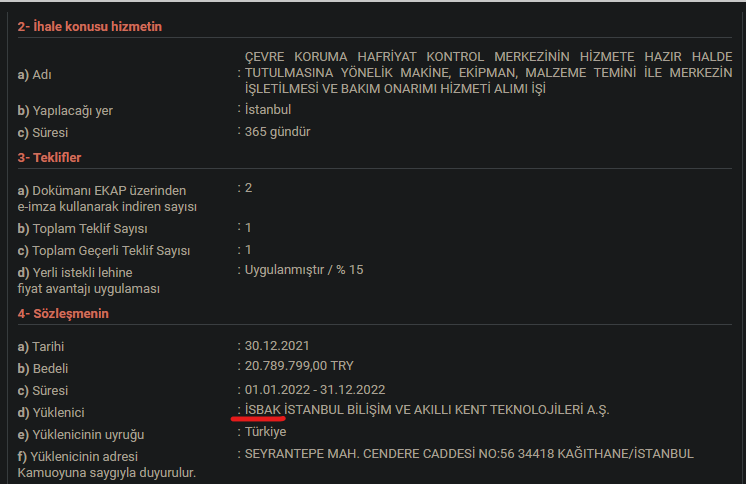746x484 pixels.
Task: Click the 'Kamuoyuna saygıyla duyurulur.' closing text
Action: point(106,472)
